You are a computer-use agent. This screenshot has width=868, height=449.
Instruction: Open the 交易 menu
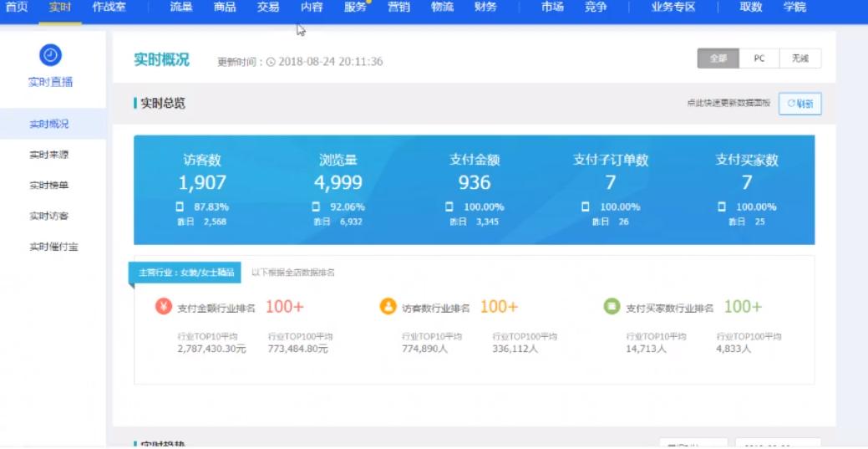pos(268,8)
